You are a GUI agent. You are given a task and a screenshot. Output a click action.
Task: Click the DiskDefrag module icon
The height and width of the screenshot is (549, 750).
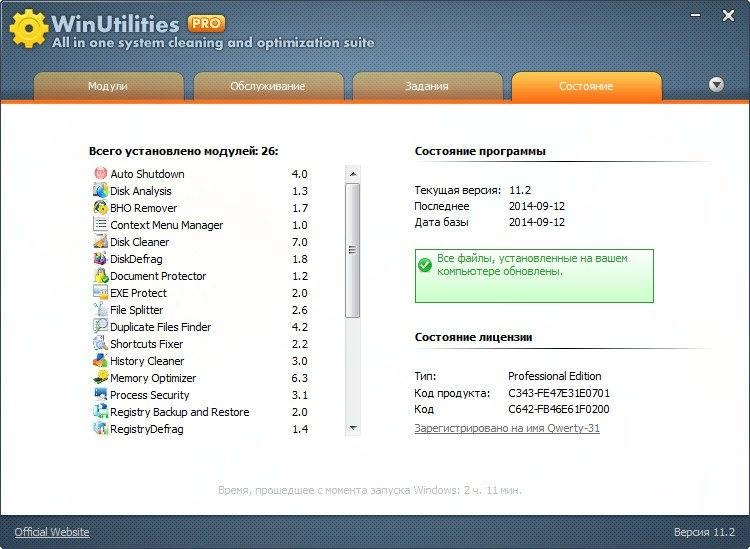click(x=100, y=258)
